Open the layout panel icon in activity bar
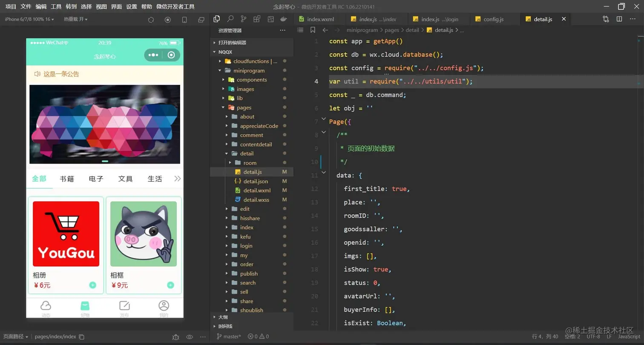 (x=270, y=19)
